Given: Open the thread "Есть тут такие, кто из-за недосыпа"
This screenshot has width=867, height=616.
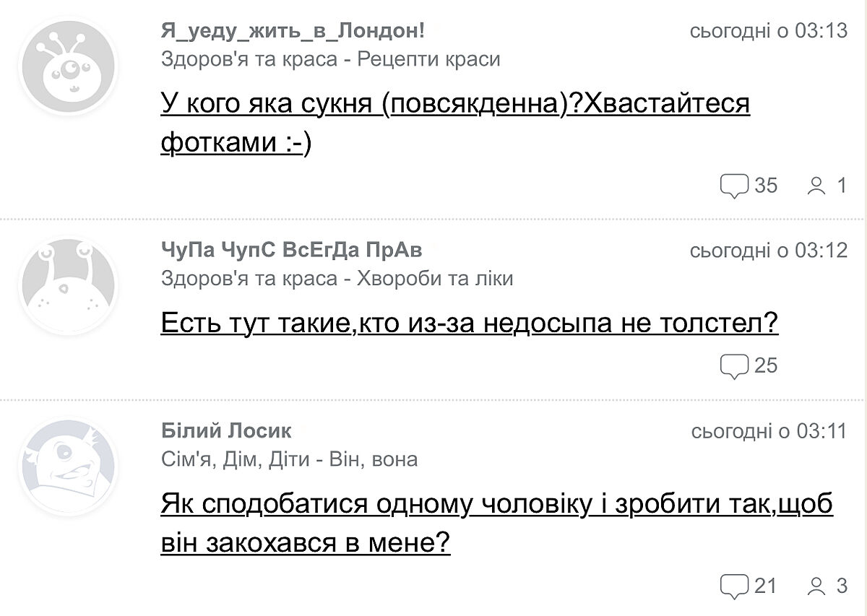Looking at the screenshot, I should (469, 323).
